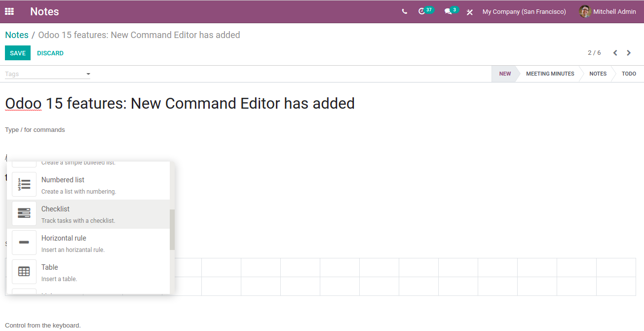This screenshot has height=331, width=644.
Task: Open the apps grid menu icon
Action: click(x=9, y=11)
